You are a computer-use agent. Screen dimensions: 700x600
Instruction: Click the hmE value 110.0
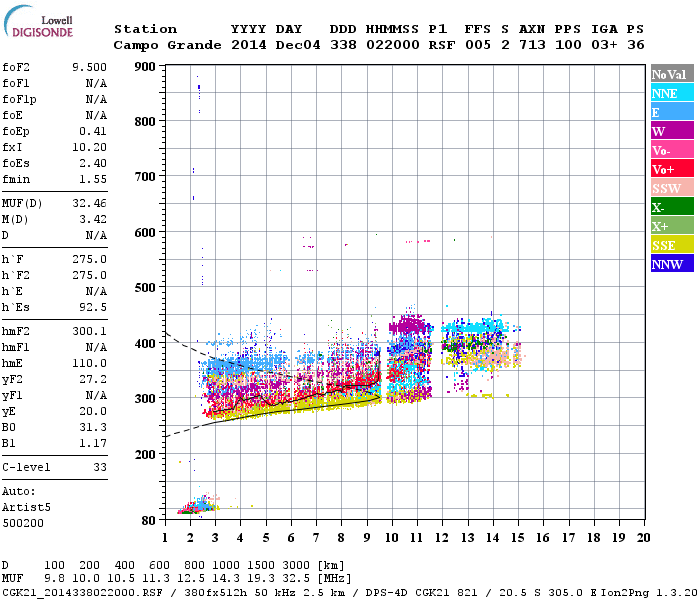[x=89, y=363]
